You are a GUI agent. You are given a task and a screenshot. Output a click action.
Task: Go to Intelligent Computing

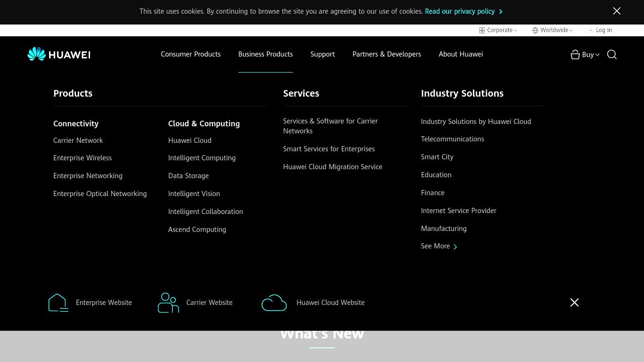pyautogui.click(x=202, y=158)
